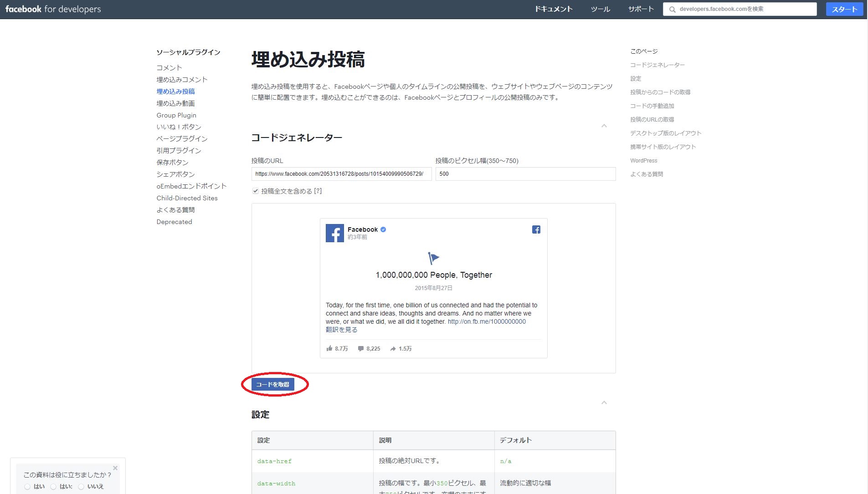Dismiss the feedback survey with X
This screenshot has height=494, width=868.
point(115,468)
